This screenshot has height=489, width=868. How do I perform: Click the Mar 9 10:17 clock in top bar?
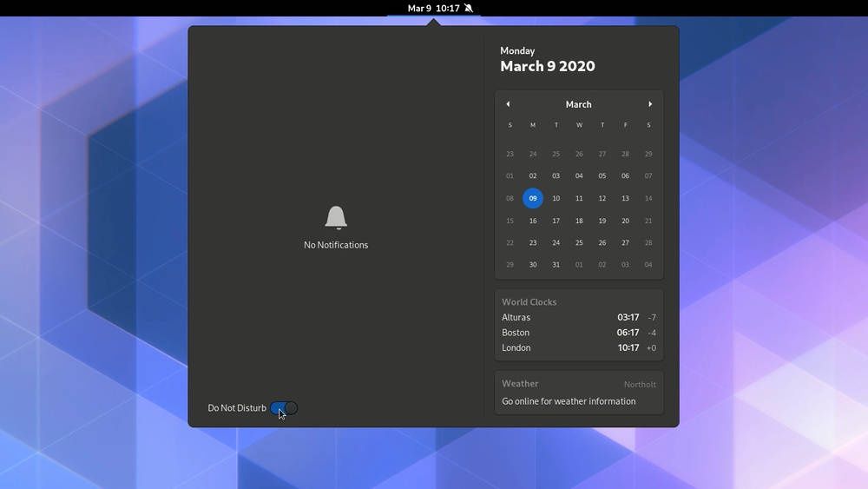pyautogui.click(x=433, y=9)
